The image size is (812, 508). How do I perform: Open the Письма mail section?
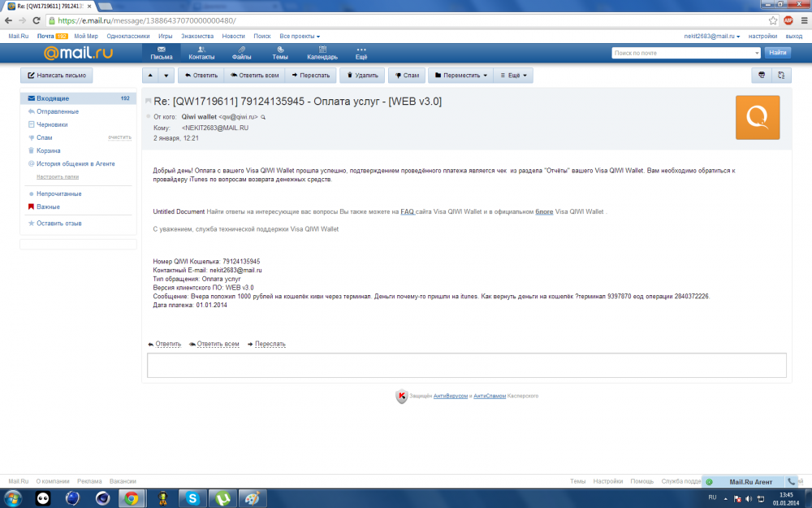pyautogui.click(x=162, y=53)
